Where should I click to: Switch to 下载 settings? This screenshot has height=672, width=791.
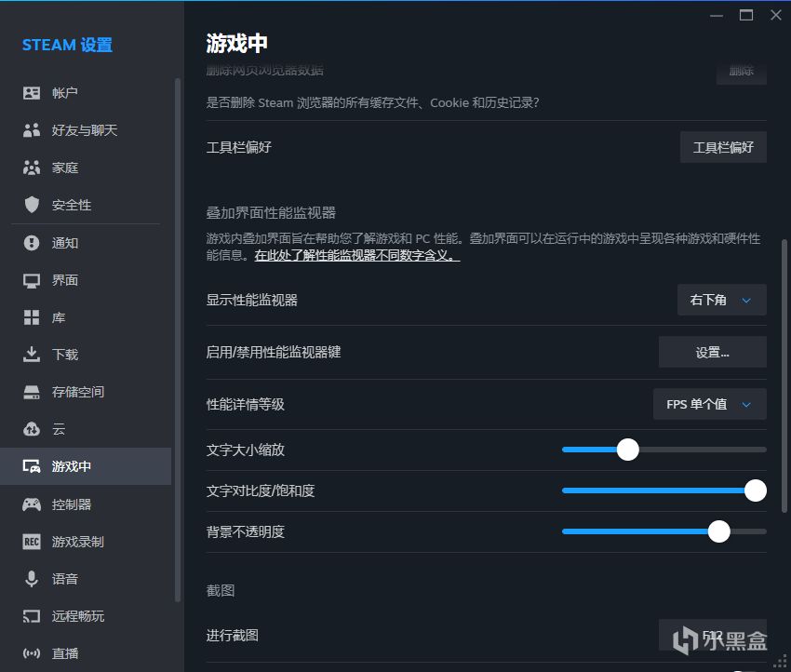[x=86, y=355]
